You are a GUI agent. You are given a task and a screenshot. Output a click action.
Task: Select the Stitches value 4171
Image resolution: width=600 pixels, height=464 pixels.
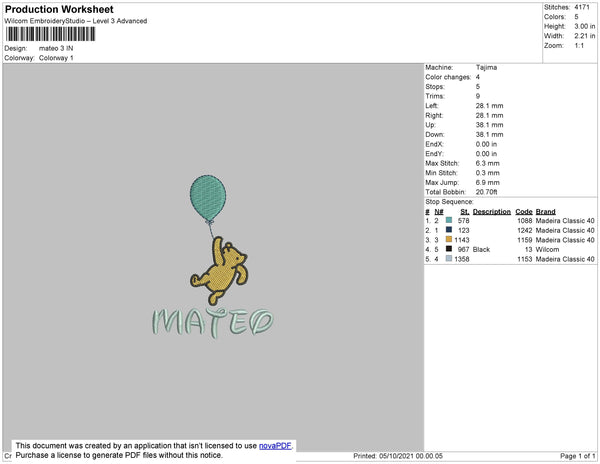click(582, 7)
